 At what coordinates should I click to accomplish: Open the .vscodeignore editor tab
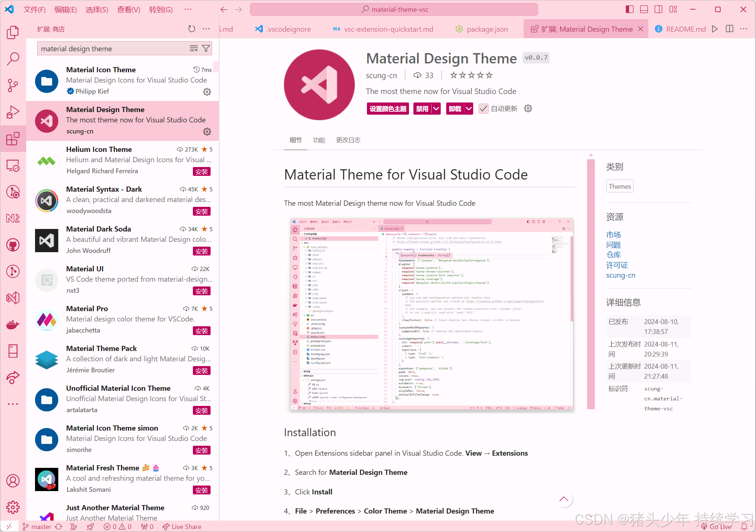pos(284,29)
